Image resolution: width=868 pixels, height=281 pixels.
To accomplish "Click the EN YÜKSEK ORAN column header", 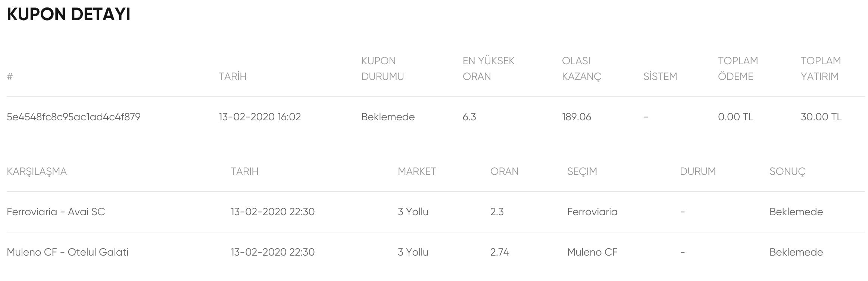I will pos(488,68).
